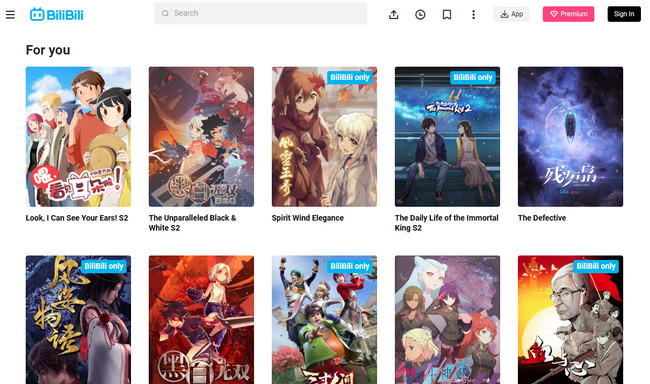
Task: Open second-row red Black & White poster
Action: (201, 320)
